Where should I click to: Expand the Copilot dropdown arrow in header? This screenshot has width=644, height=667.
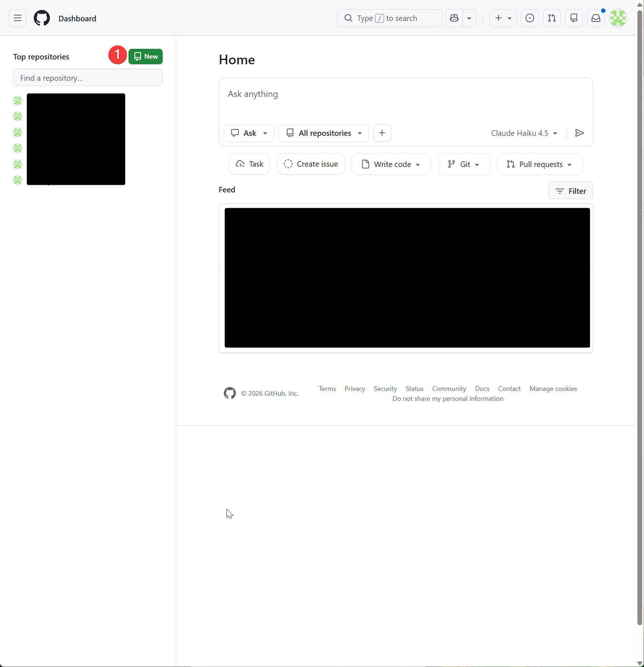tap(469, 18)
